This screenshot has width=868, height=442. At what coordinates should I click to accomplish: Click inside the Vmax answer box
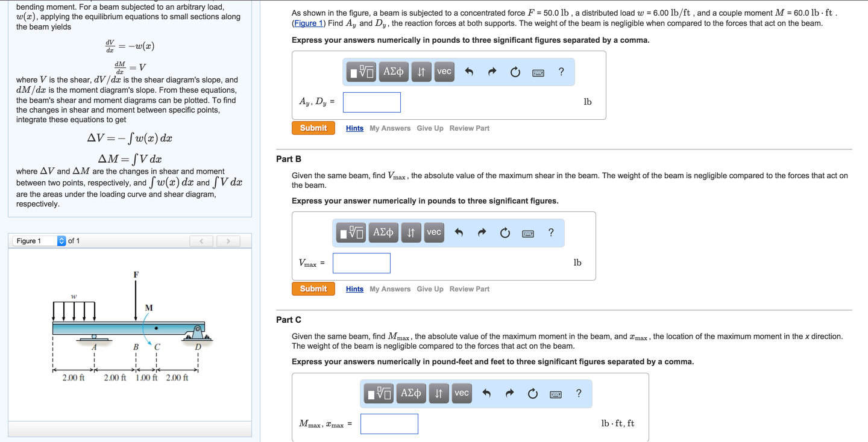pyautogui.click(x=361, y=263)
